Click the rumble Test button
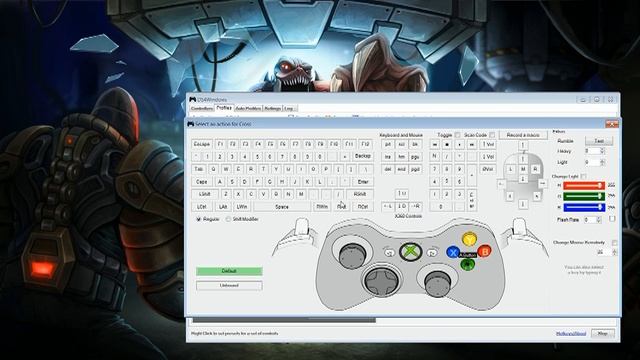 click(x=599, y=141)
